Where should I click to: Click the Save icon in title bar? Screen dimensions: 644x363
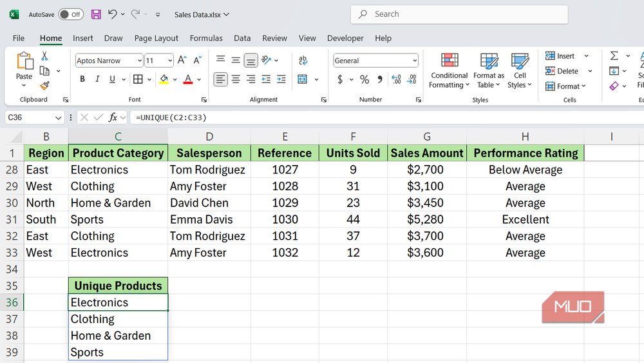pyautogui.click(x=96, y=14)
